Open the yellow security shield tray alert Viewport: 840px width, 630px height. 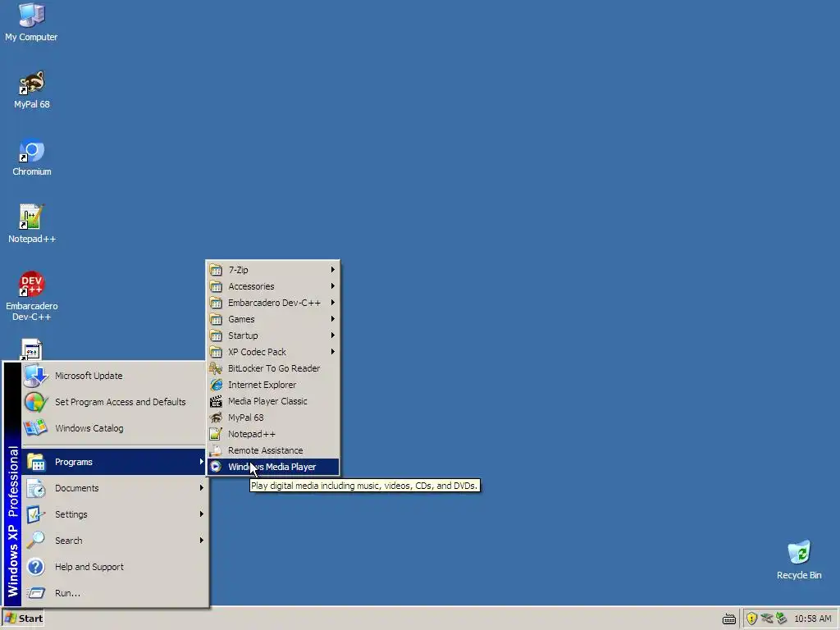[751, 619]
